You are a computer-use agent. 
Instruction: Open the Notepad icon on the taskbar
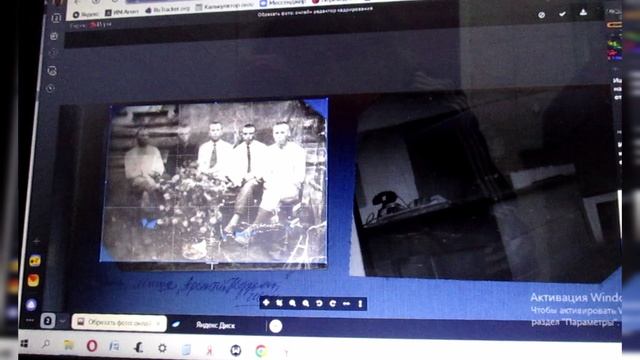(x=186, y=349)
